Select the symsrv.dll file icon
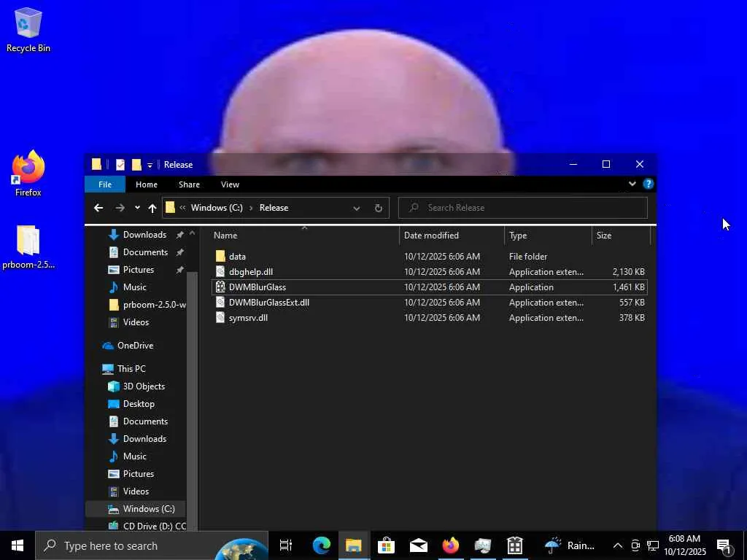 pos(220,318)
